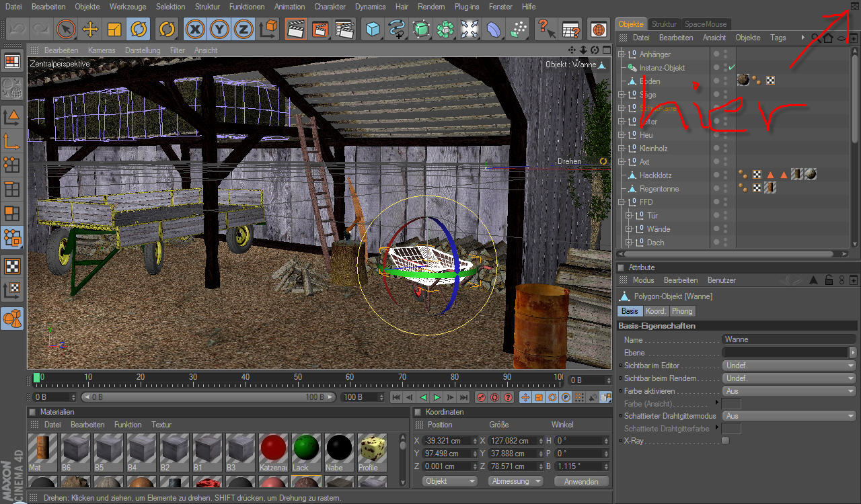Image resolution: width=861 pixels, height=504 pixels.
Task: Expand the Tür child object
Action: point(629,216)
